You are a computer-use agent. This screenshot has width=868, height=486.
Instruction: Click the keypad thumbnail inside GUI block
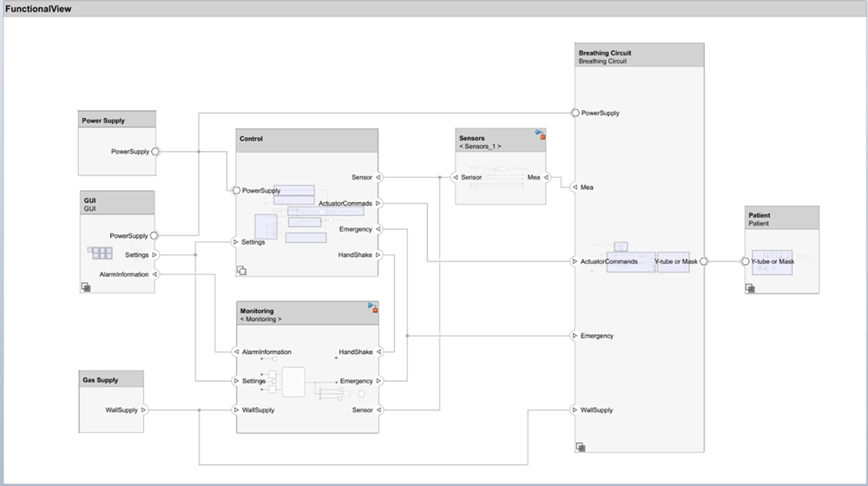click(x=100, y=253)
